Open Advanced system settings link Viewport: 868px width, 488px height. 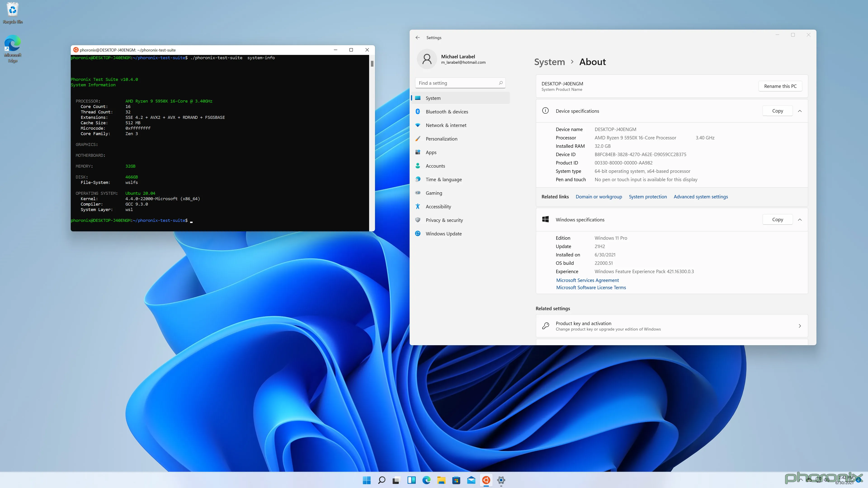[701, 197]
